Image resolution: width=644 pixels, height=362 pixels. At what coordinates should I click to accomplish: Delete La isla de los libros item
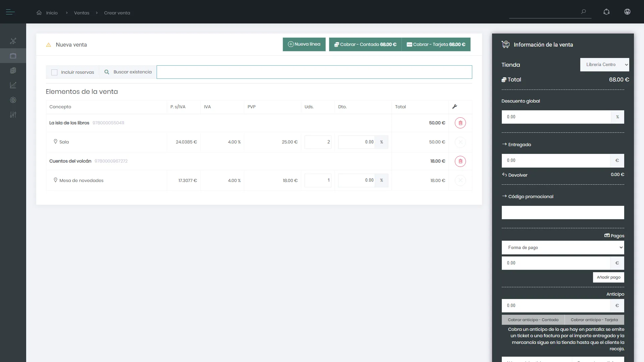pyautogui.click(x=460, y=123)
